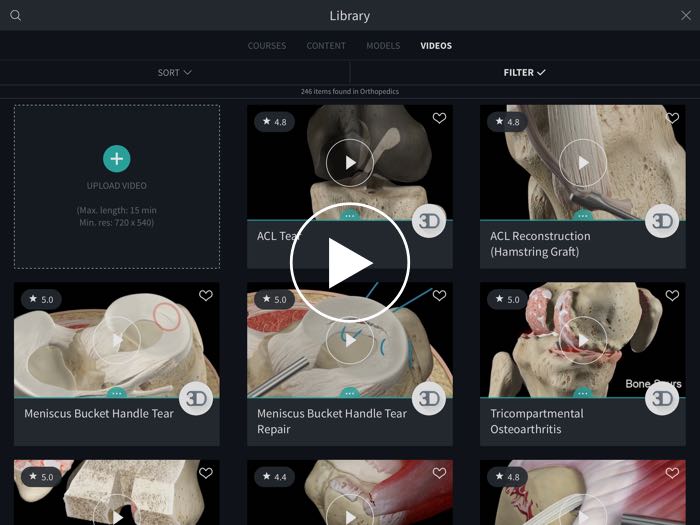
Task: Play the Meniscus Bucket Handle Tear video
Action: point(117,340)
